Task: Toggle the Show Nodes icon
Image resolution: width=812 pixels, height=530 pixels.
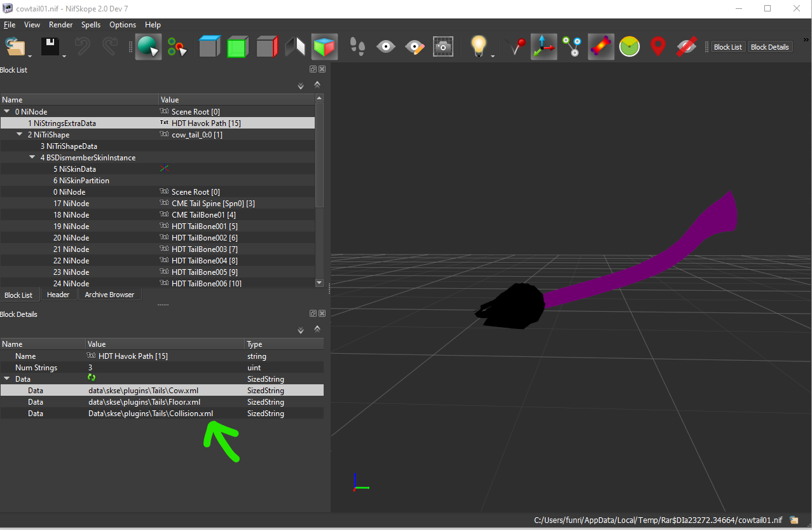Action: (572, 46)
